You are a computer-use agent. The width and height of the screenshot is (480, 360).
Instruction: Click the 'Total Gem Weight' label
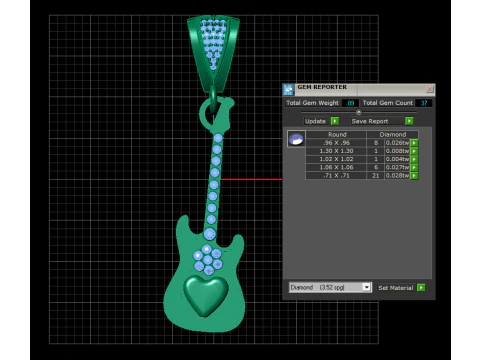click(x=312, y=103)
